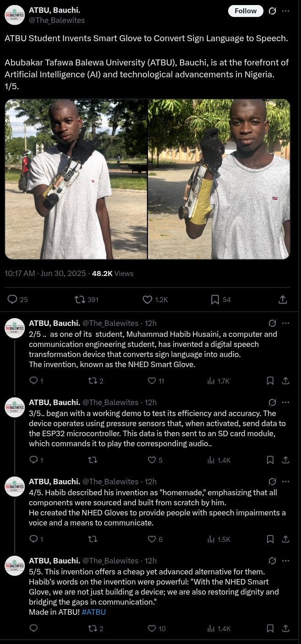
Task: Like the 2/5 tweet about Muhammad Habib
Action: (153, 381)
